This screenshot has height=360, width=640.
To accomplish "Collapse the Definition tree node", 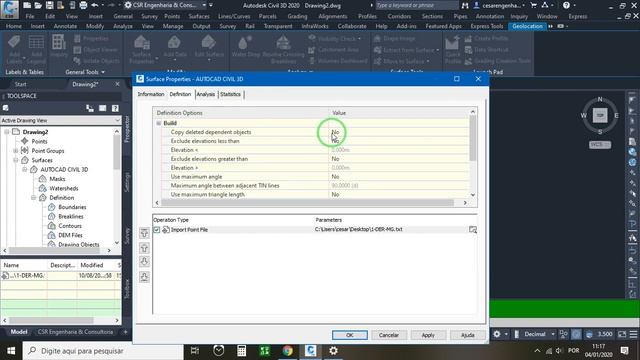I will click(33, 198).
